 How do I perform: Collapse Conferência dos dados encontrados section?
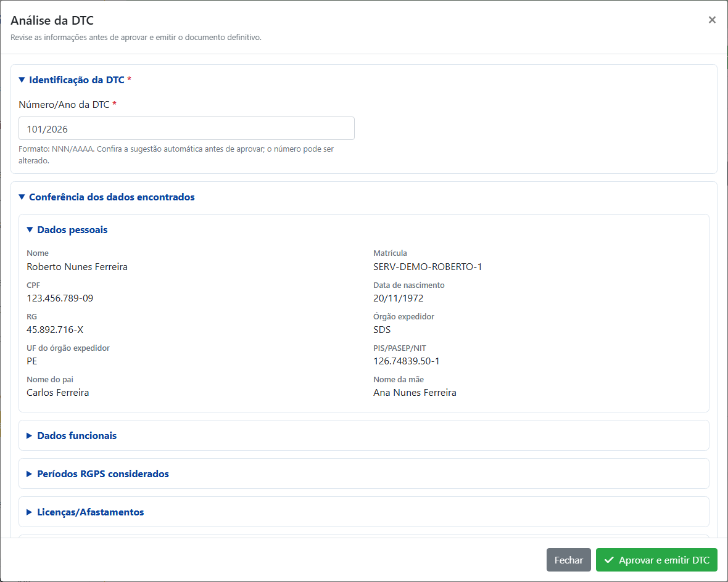pos(106,197)
